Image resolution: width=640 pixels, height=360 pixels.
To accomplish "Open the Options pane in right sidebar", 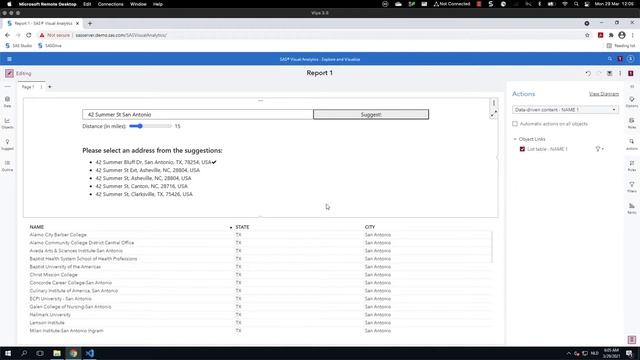I will tap(631, 102).
